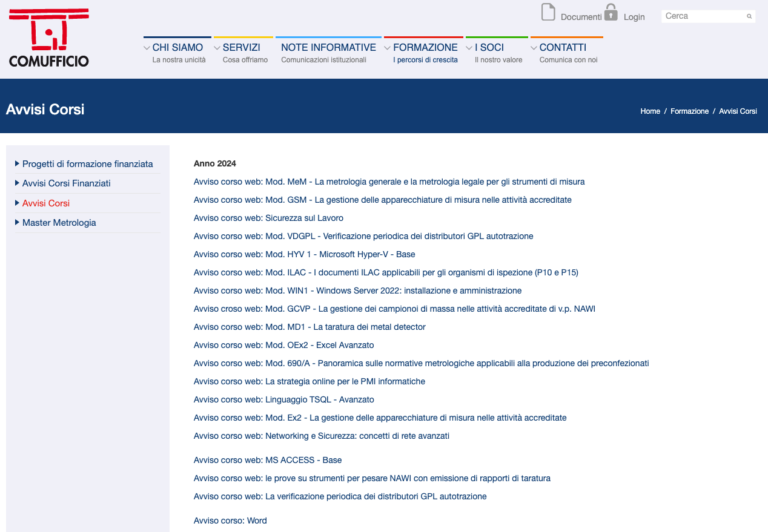Open the I SOCI menu
The height and width of the screenshot is (532, 768).
pyautogui.click(x=489, y=47)
